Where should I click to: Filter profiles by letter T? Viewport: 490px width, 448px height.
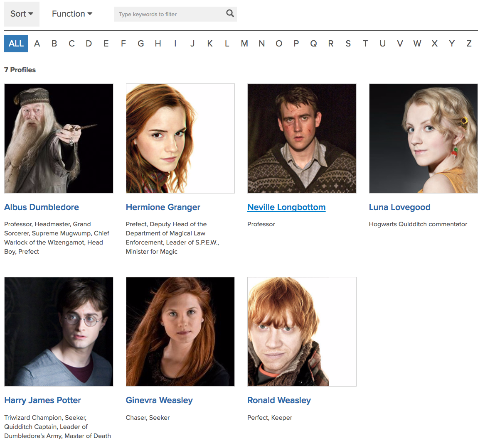coord(365,44)
